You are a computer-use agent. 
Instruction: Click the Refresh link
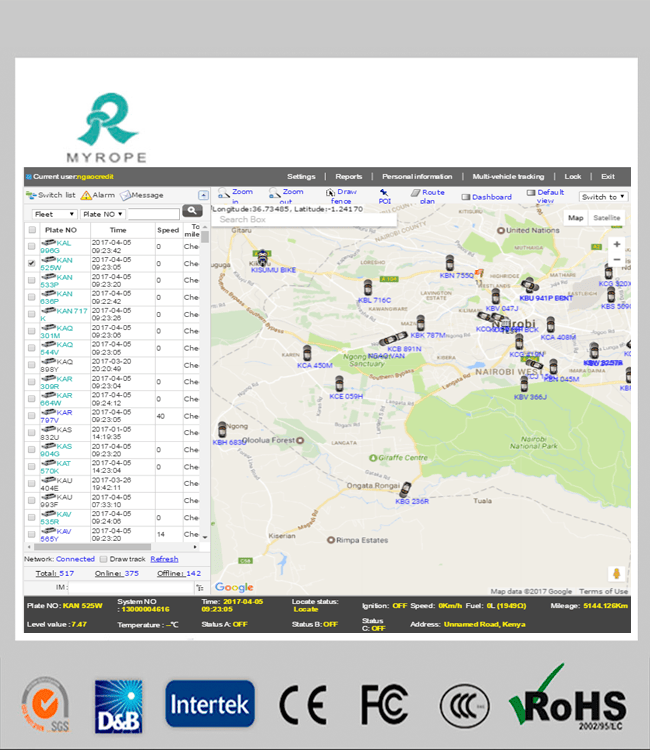164,559
